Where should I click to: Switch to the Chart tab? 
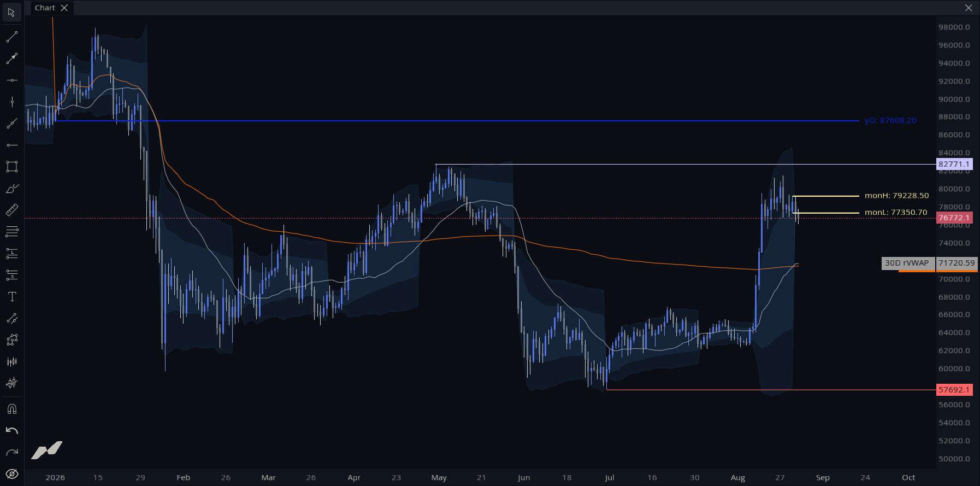click(45, 8)
